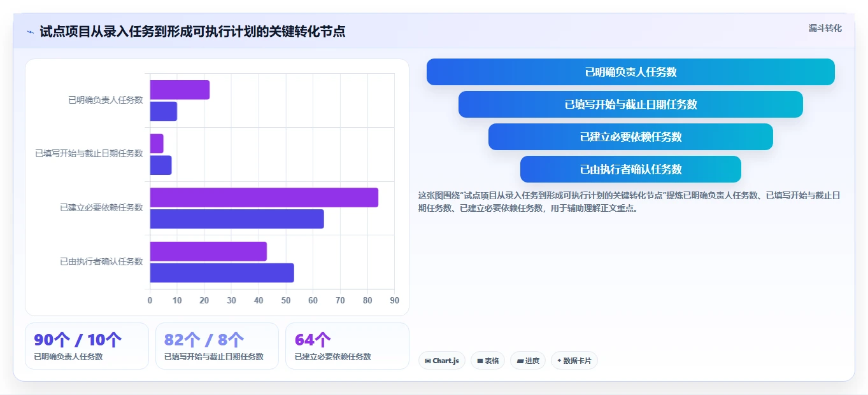Click the chart axis label 已由执行者确认任务数
This screenshot has width=868, height=395.
point(101,261)
